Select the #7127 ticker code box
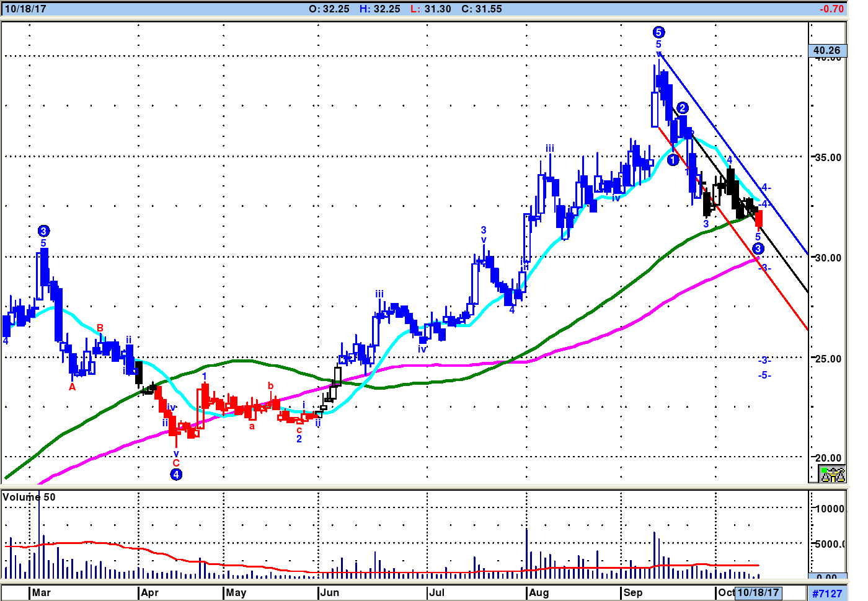The image size is (868, 601). (828, 594)
